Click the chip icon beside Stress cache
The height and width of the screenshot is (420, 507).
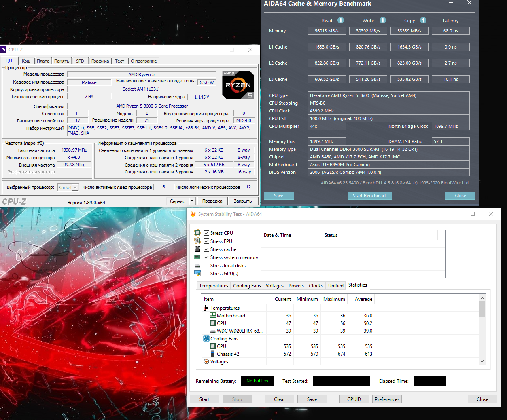coord(197,249)
